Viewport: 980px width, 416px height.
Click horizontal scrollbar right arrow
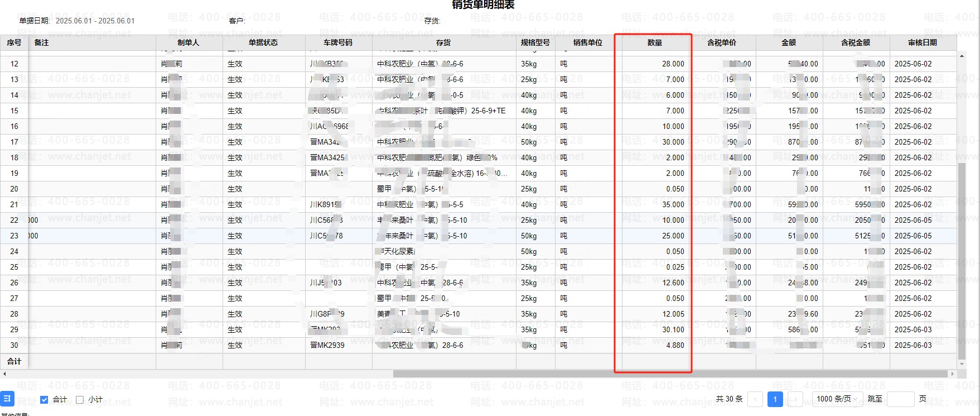(x=952, y=374)
